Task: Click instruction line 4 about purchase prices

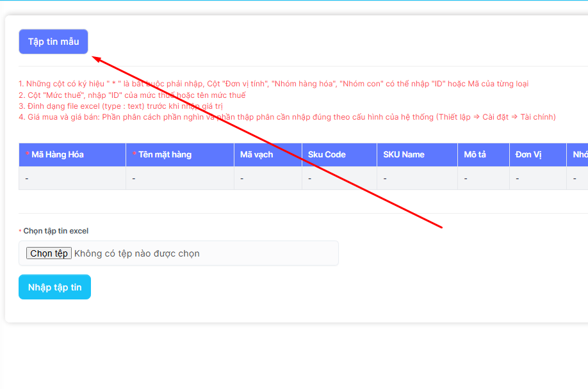Action: (x=287, y=116)
